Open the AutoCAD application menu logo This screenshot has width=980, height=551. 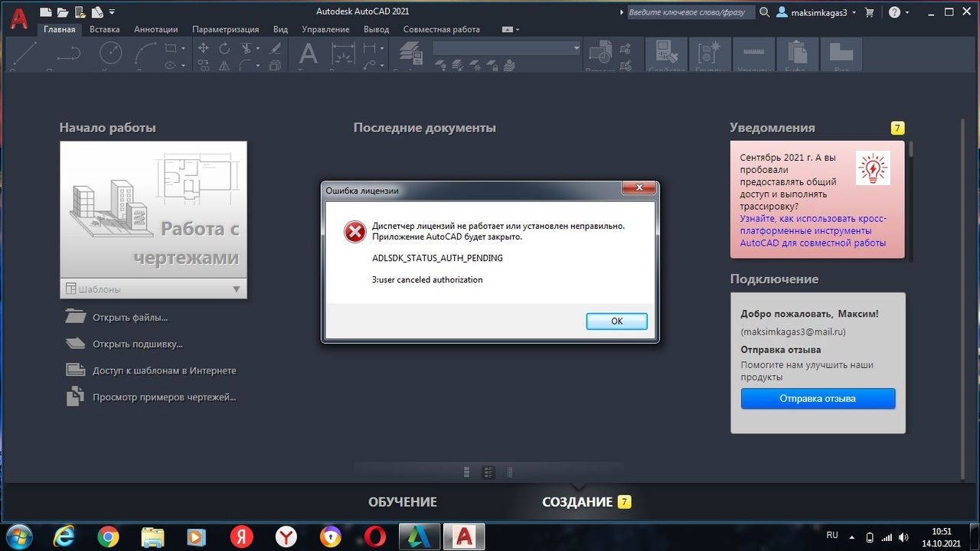coord(19,17)
